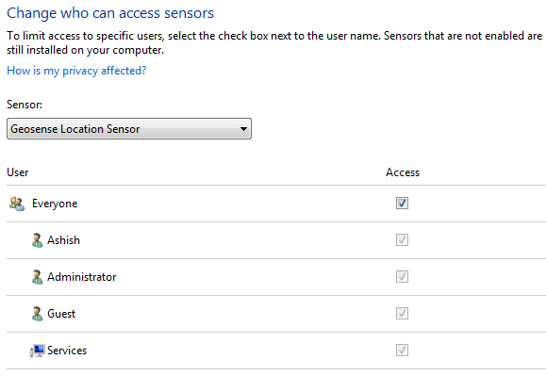
Task: Click the User column header
Action: click(17, 172)
